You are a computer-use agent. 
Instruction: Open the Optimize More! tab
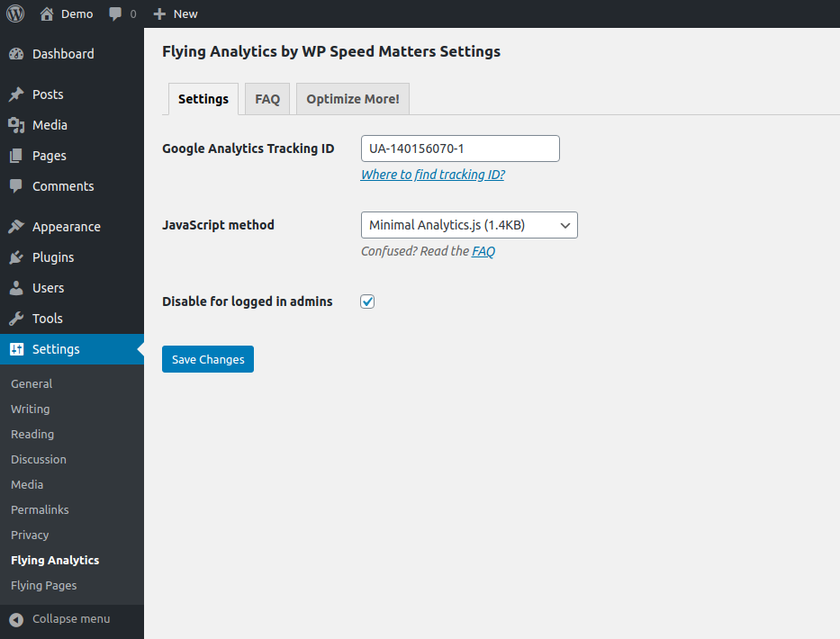[352, 98]
